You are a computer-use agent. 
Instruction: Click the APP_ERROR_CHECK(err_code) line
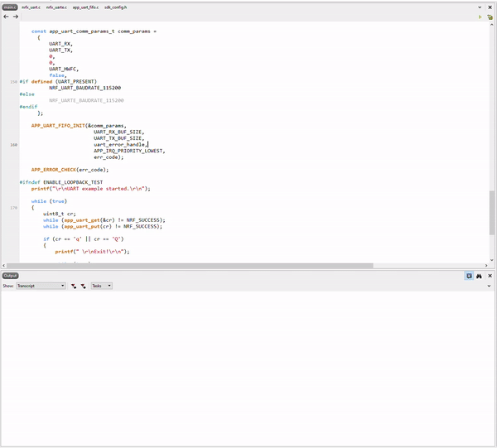(x=70, y=170)
